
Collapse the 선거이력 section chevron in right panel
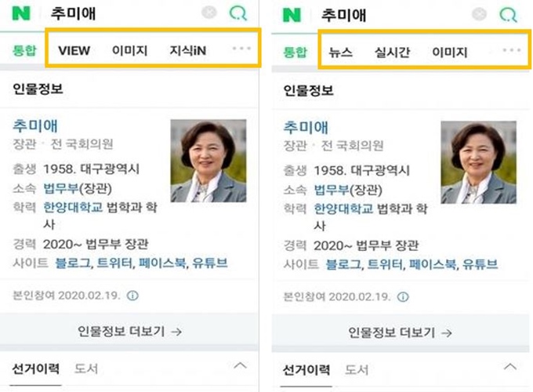(510, 367)
